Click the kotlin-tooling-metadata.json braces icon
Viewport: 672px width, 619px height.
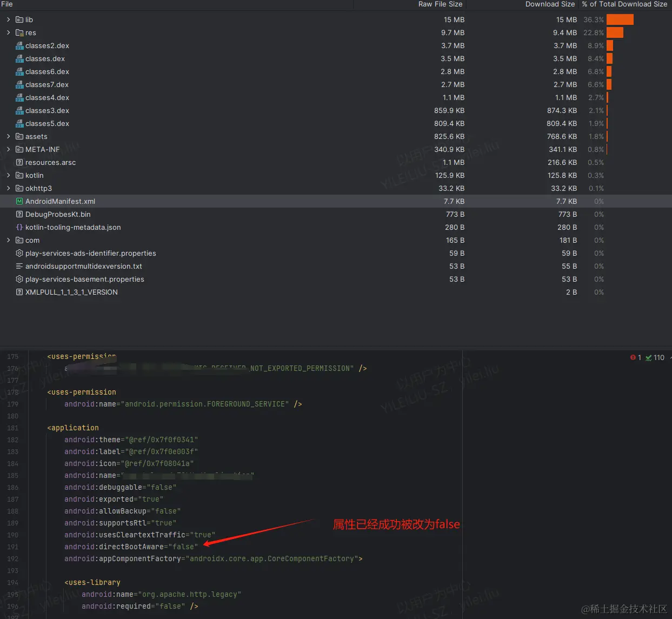pos(19,227)
